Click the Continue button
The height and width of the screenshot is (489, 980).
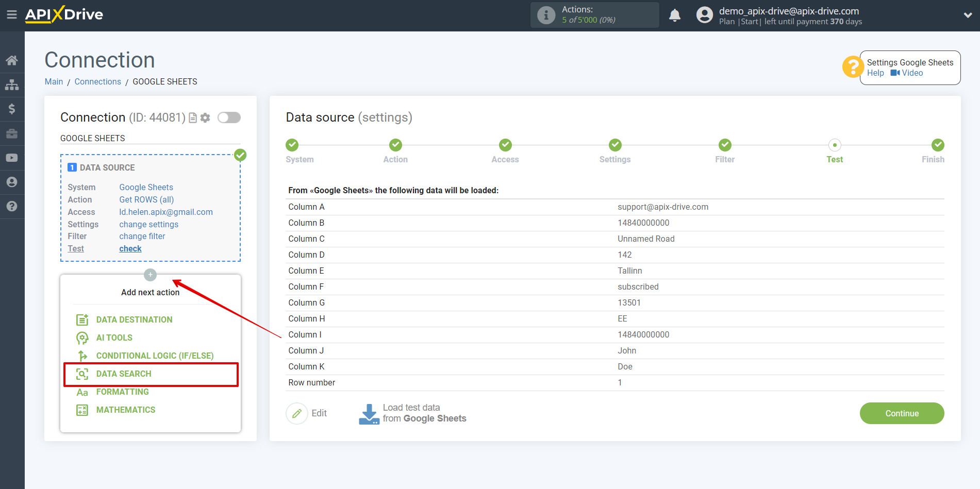(x=902, y=413)
